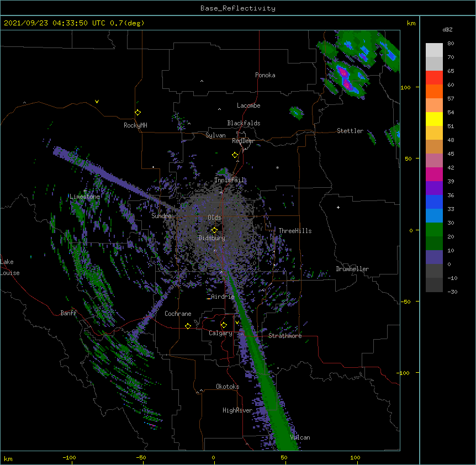476x465 pixels.
Task: Pick the orange 57-60 dBZ legend swatch
Action: point(434,91)
